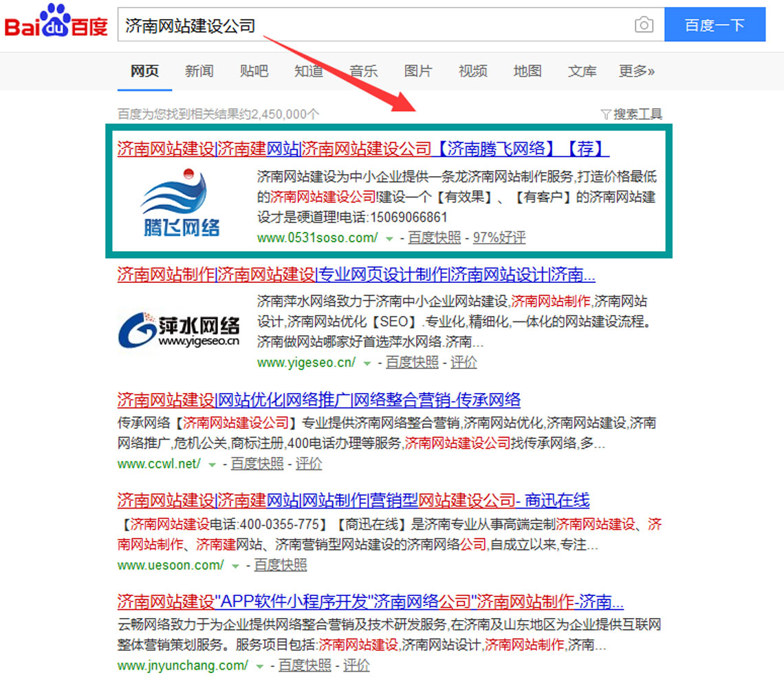Expand dropdown arrow next to www.ccwl.net
The height and width of the screenshot is (682, 784).
click(212, 465)
